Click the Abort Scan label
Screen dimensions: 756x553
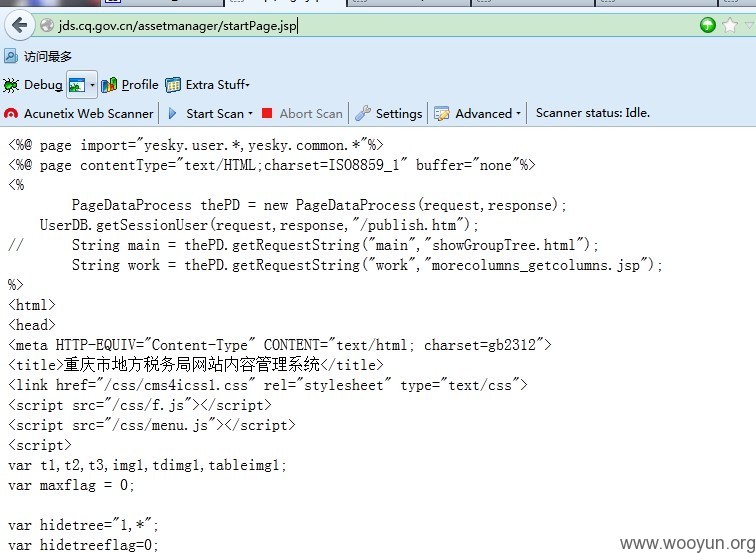[311, 114]
